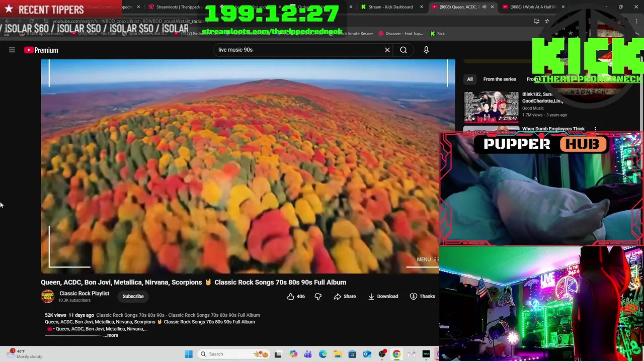Share the video
The height and width of the screenshot is (362, 644).
point(345,296)
